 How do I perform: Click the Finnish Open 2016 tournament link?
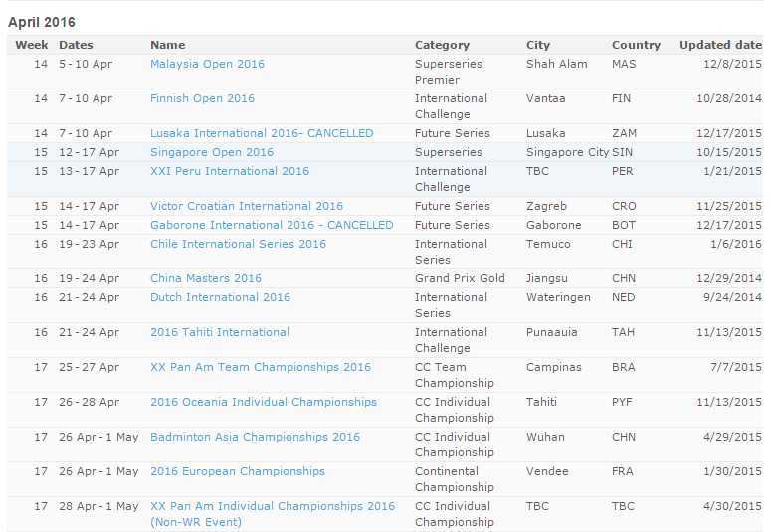pos(202,98)
